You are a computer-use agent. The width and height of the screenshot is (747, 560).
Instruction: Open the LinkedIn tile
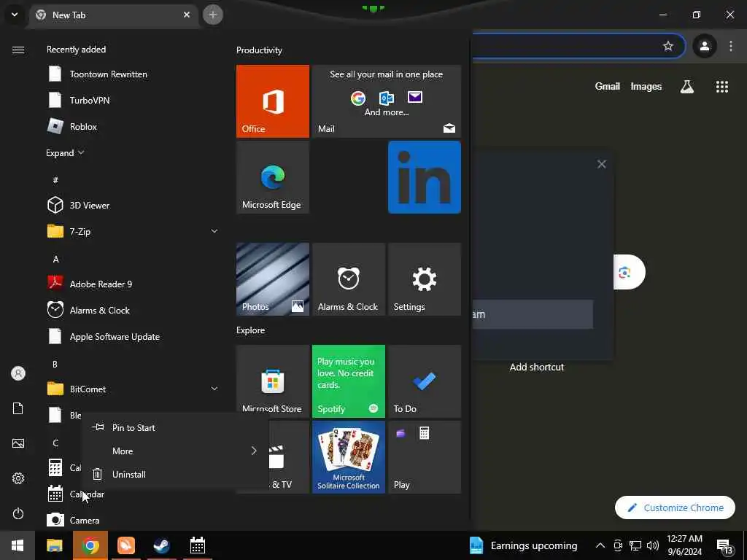click(425, 177)
